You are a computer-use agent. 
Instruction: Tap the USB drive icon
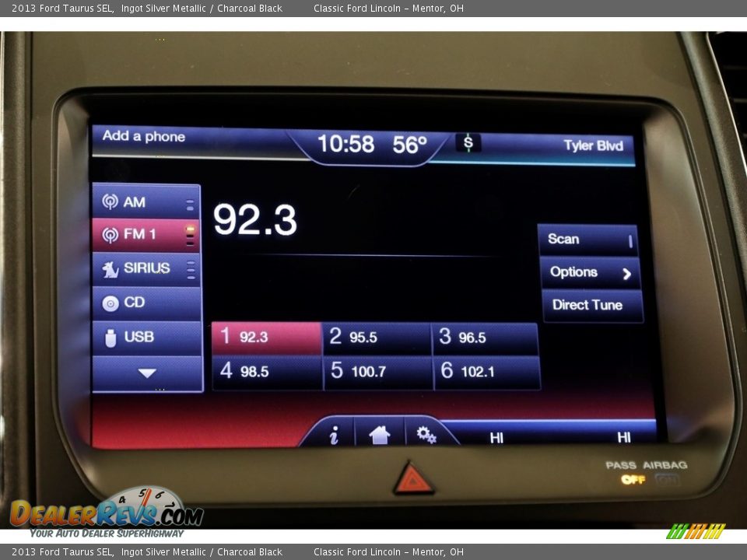click(110, 338)
